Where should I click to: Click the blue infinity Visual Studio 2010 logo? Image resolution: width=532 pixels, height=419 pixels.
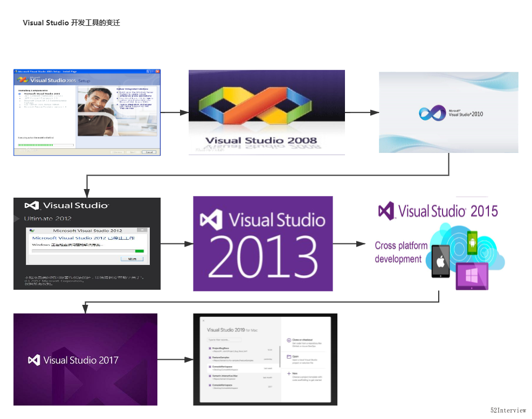[432, 113]
